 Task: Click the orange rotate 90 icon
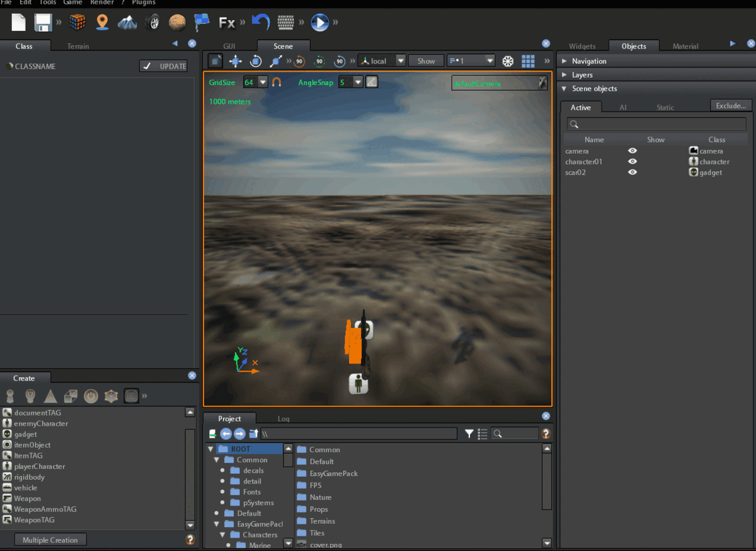pyautogui.click(x=300, y=61)
